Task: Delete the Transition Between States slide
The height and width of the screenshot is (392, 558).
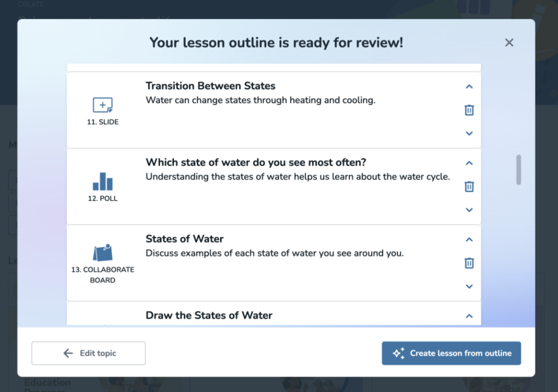Action: coord(469,110)
